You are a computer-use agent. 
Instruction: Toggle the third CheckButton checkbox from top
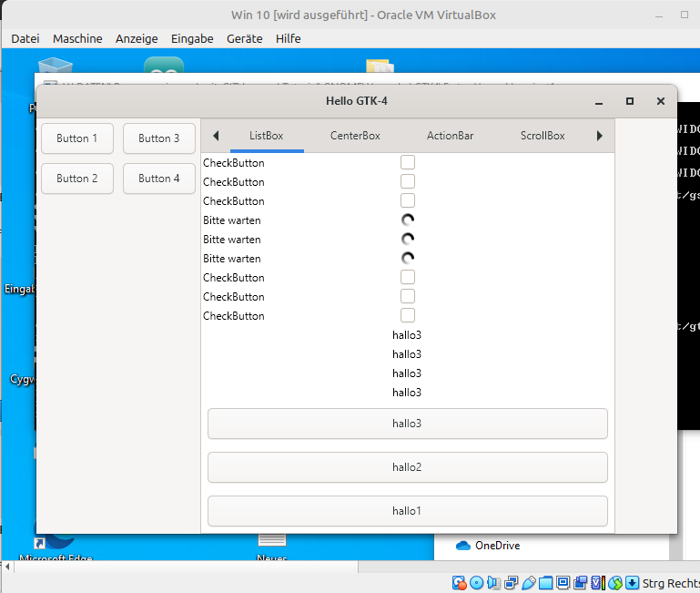408,200
